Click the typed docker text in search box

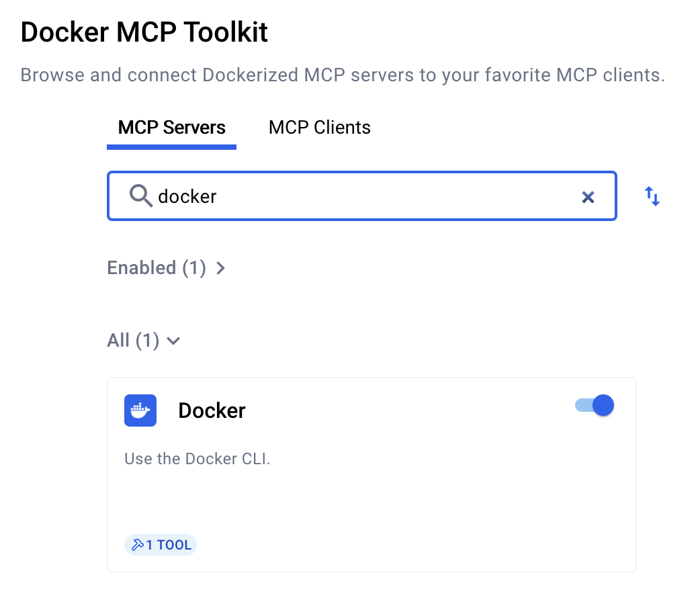point(187,196)
